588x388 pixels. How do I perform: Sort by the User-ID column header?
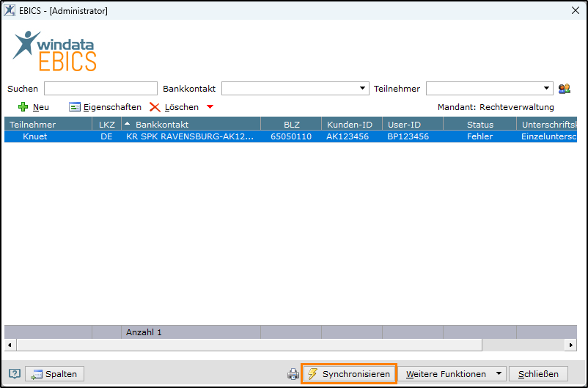tap(413, 124)
